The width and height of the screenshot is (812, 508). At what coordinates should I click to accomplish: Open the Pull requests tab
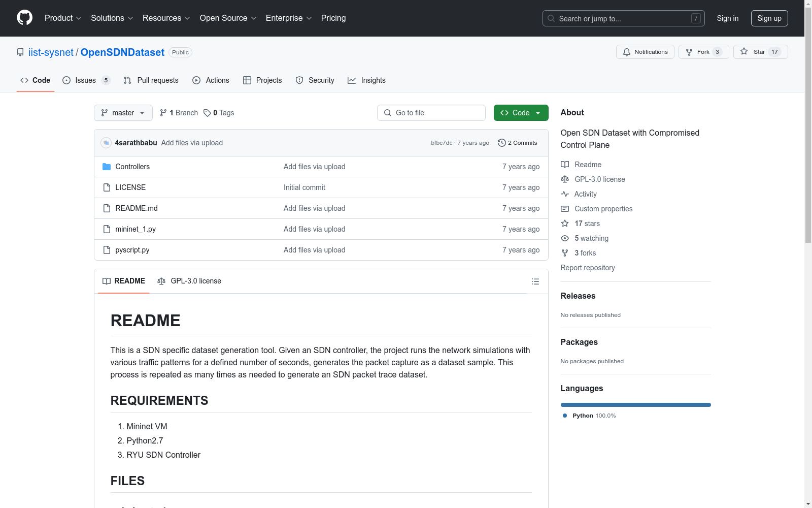click(151, 80)
